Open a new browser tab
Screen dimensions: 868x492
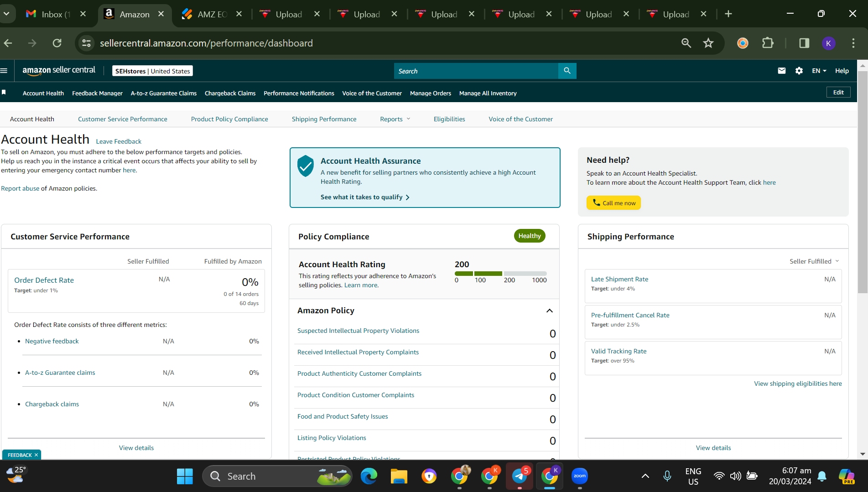pos(728,14)
